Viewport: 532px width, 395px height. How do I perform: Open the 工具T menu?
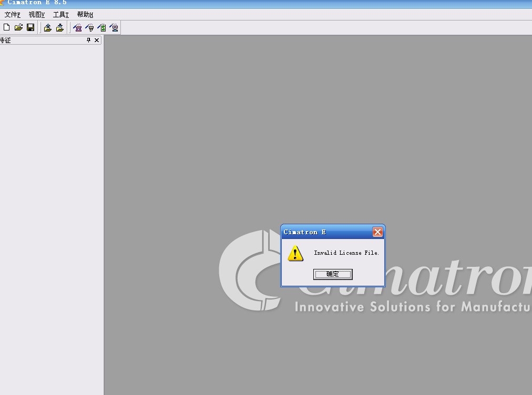click(x=61, y=15)
